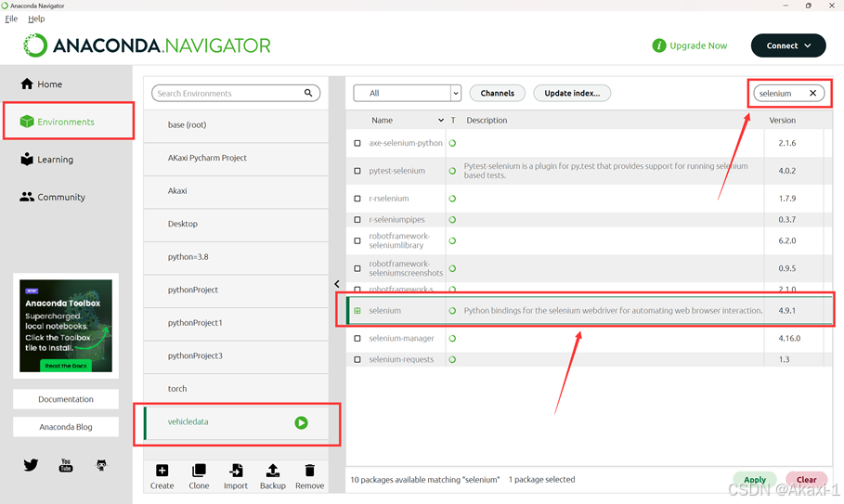844x504 pixels.
Task: Clear the selenium search with X
Action: pos(812,93)
